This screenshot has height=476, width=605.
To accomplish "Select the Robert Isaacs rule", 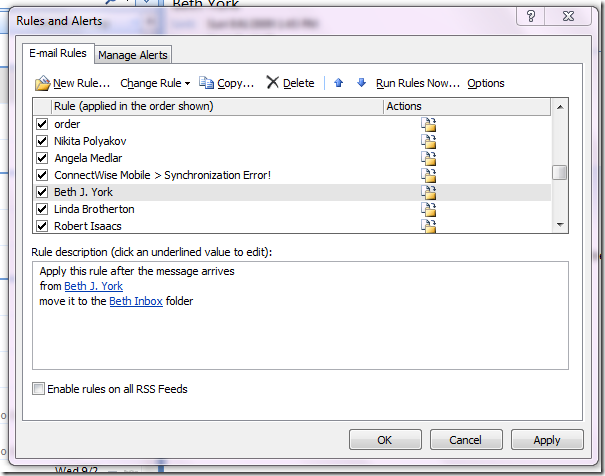I will pos(292,226).
